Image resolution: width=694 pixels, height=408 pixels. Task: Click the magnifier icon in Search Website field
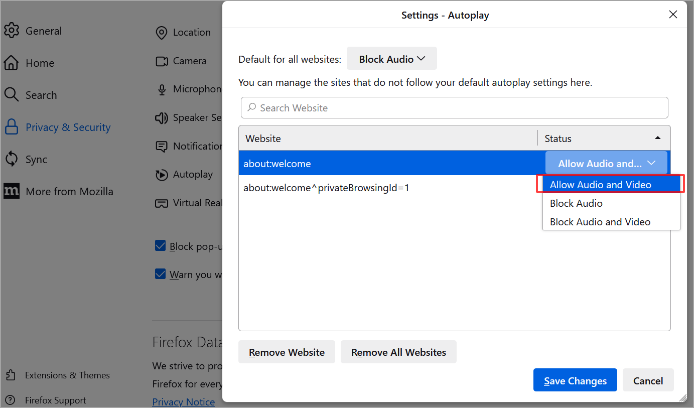pyautogui.click(x=252, y=108)
